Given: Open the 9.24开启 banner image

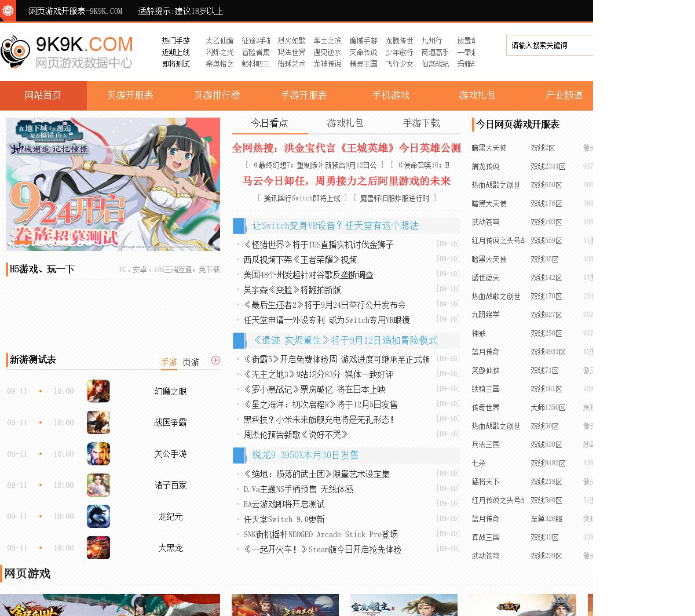Looking at the screenshot, I should click(113, 184).
